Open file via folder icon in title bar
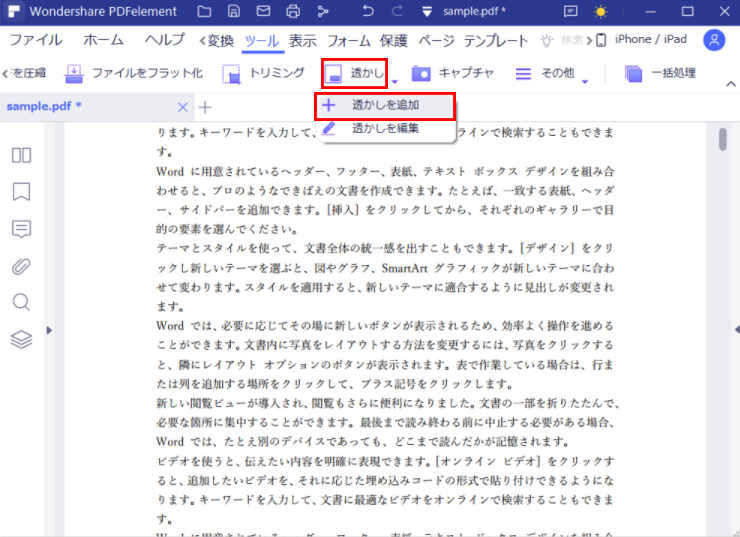740x537 pixels. tap(204, 11)
